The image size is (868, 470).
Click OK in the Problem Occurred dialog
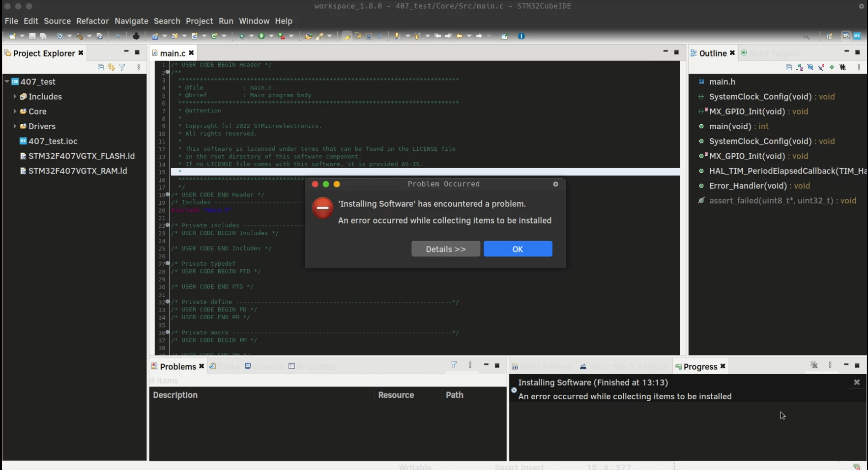point(518,249)
